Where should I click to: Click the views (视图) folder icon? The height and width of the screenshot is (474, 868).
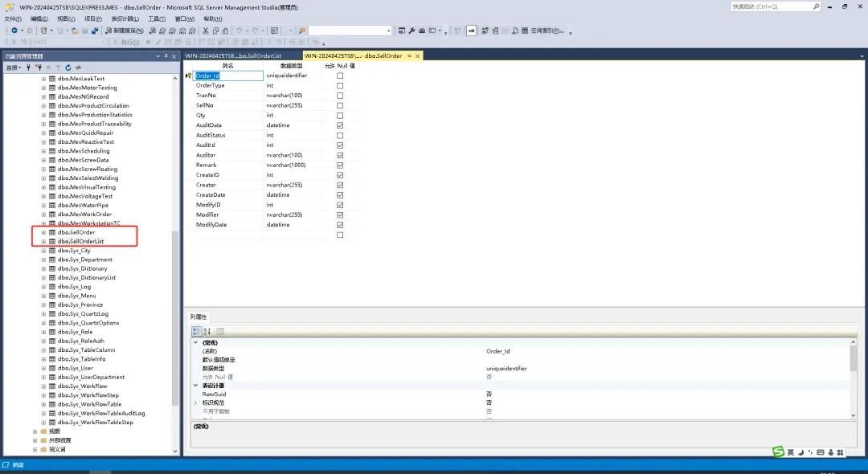pos(43,431)
